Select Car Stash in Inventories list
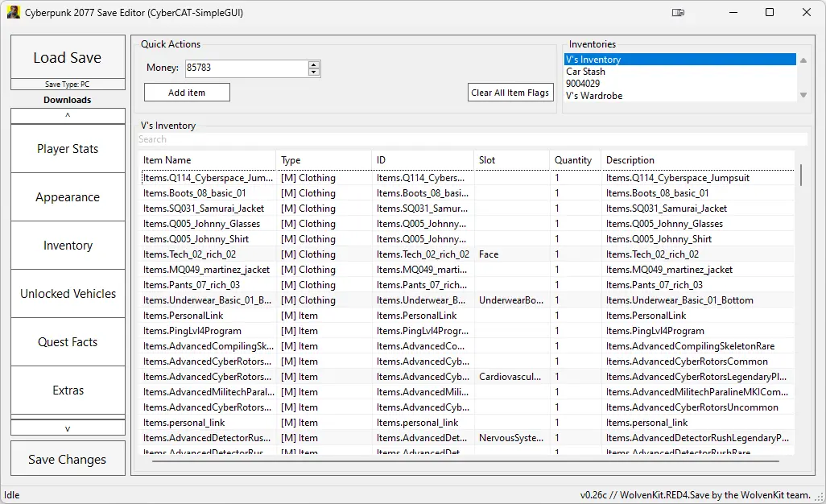826x504 pixels. (x=585, y=72)
